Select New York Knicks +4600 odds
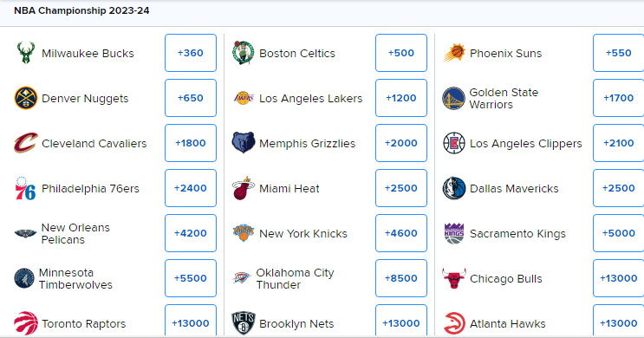The width and height of the screenshot is (644, 338). point(401,233)
